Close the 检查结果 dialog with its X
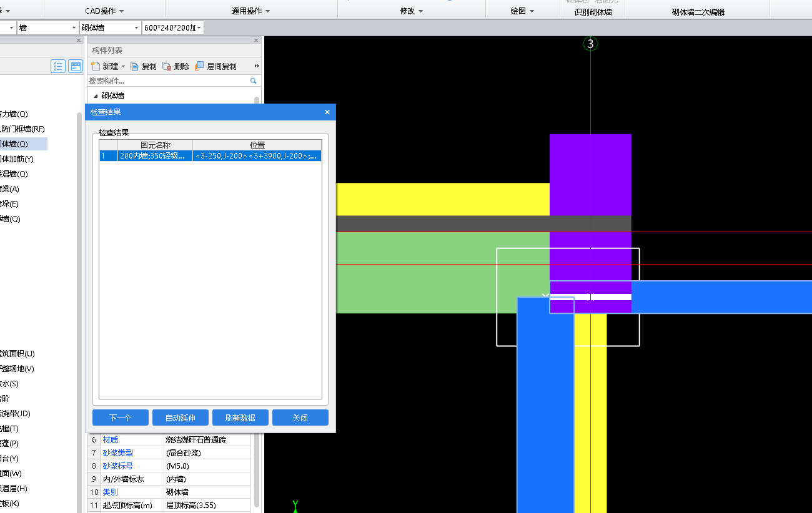 [x=327, y=112]
